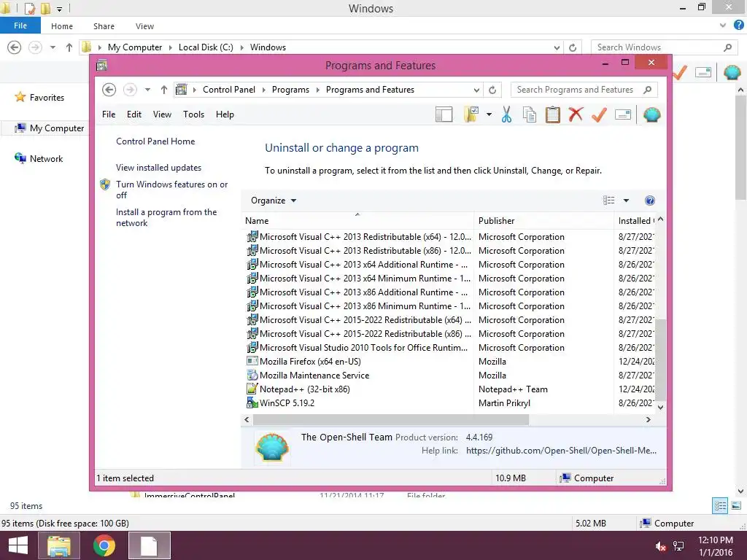Open the Share tab in Windows explorer ribbon

point(104,26)
